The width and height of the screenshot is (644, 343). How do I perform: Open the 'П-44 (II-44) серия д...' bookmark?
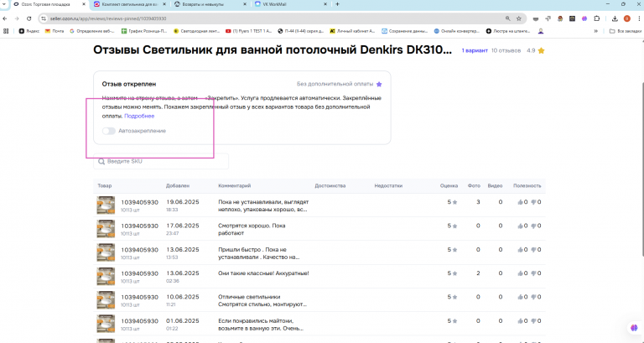coord(301,31)
